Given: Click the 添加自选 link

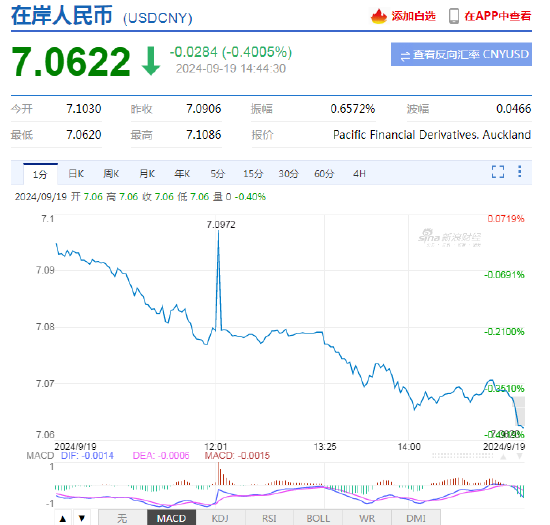Looking at the screenshot, I should coord(414,16).
